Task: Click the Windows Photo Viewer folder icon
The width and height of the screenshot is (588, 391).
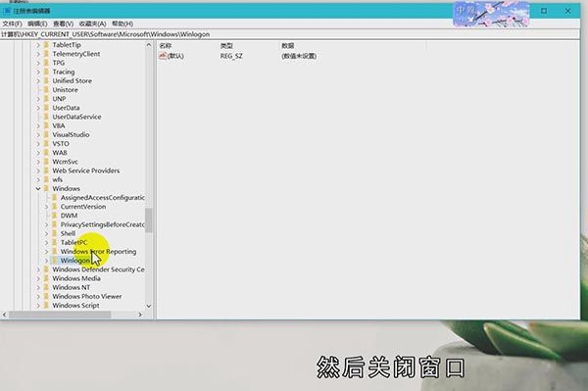Action: pos(46,297)
